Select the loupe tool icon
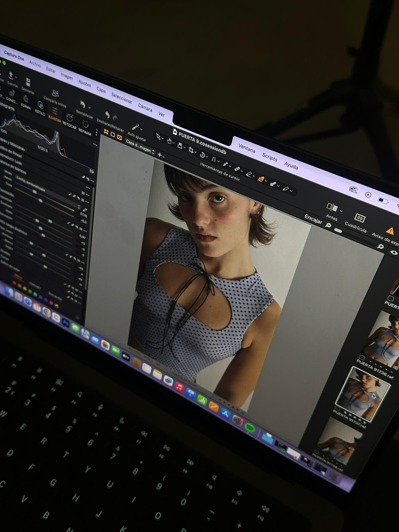The width and height of the screenshot is (399, 532). [180, 145]
